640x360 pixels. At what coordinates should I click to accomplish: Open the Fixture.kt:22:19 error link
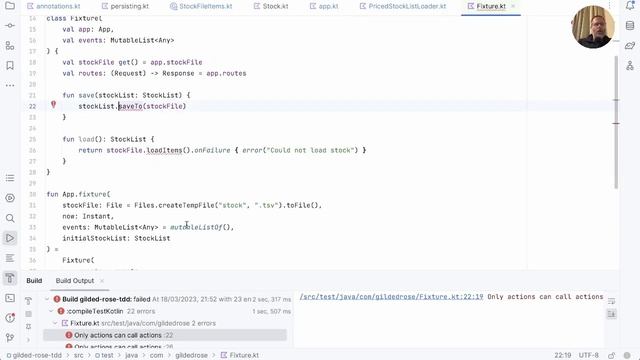click(391, 297)
